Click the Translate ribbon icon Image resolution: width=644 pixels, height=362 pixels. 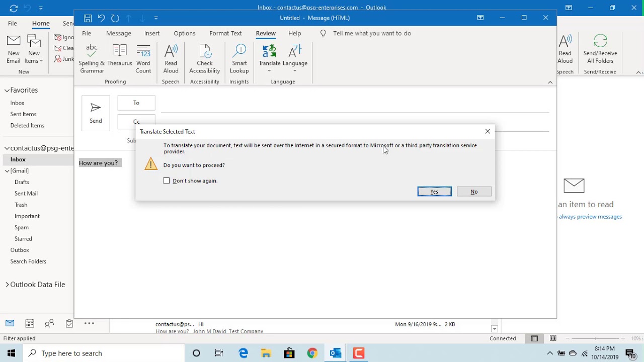pyautogui.click(x=270, y=51)
